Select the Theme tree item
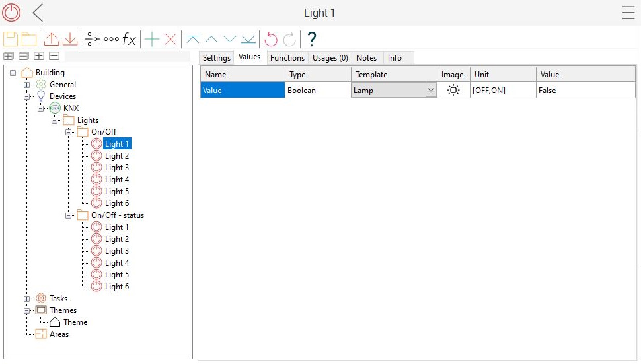Screen dimensions: 641x364 click(x=75, y=322)
